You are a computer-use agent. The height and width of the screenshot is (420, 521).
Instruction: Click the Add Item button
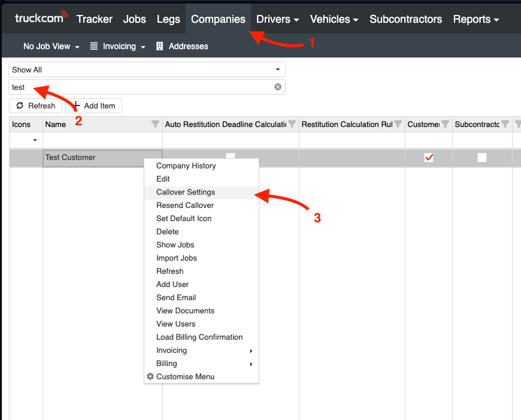(94, 105)
